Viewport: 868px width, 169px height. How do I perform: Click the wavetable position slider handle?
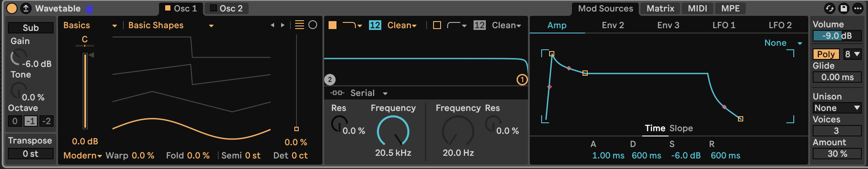coord(297,129)
